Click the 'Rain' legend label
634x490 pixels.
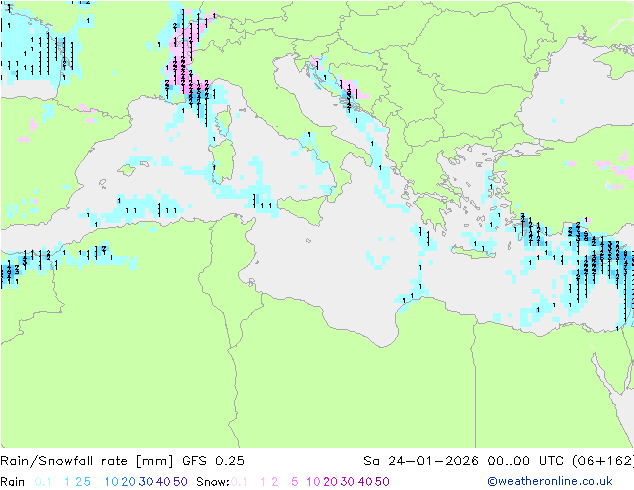click(x=13, y=482)
